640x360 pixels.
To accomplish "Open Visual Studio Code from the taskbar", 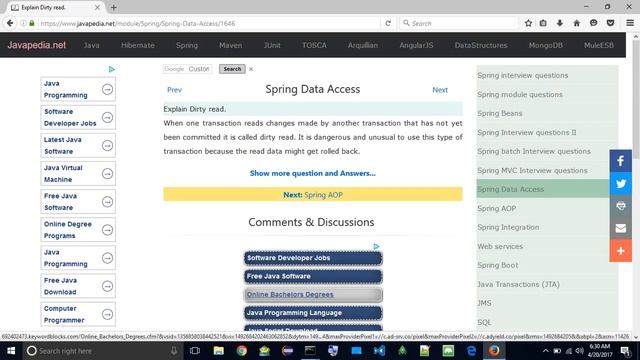I will 379,351.
